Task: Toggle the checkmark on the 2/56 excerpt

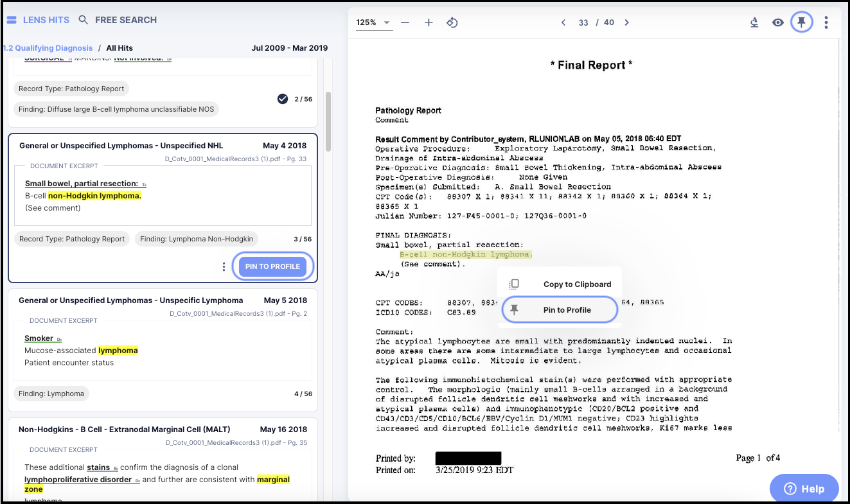Action: coord(282,99)
